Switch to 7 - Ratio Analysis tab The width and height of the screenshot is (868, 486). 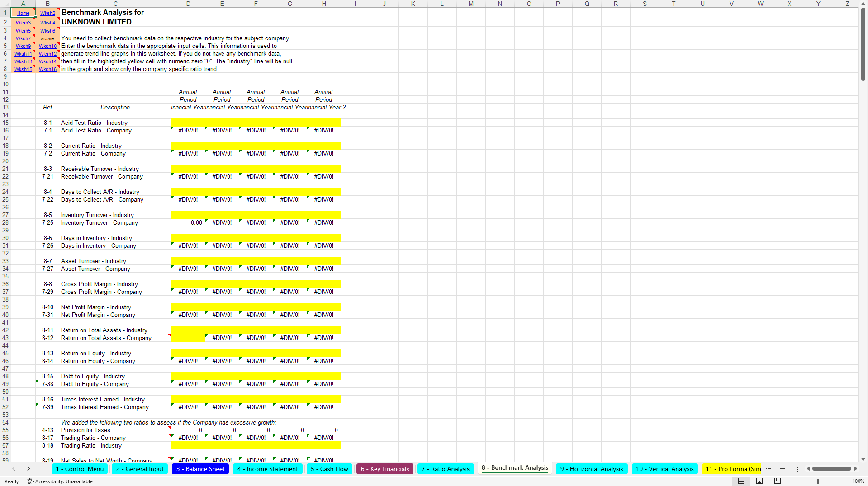click(x=446, y=469)
